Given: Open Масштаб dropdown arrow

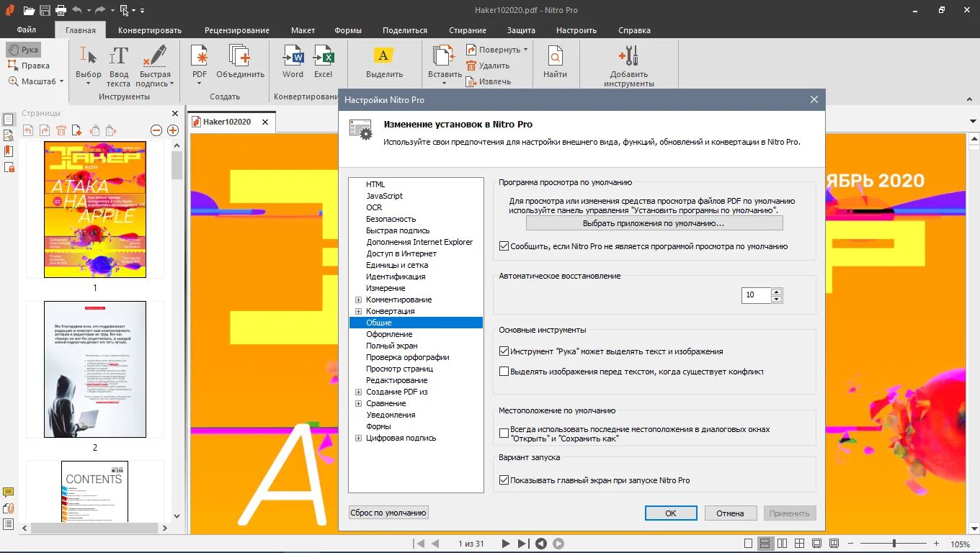Looking at the screenshot, I should (61, 81).
